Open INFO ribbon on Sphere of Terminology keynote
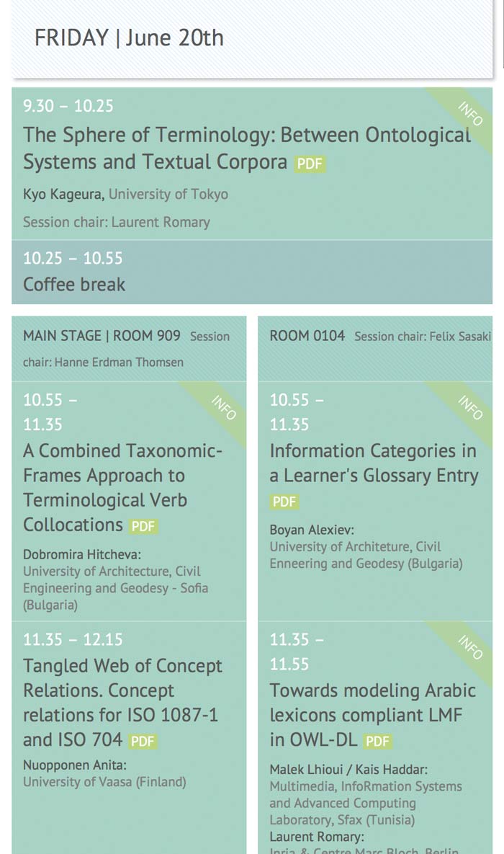 click(469, 114)
